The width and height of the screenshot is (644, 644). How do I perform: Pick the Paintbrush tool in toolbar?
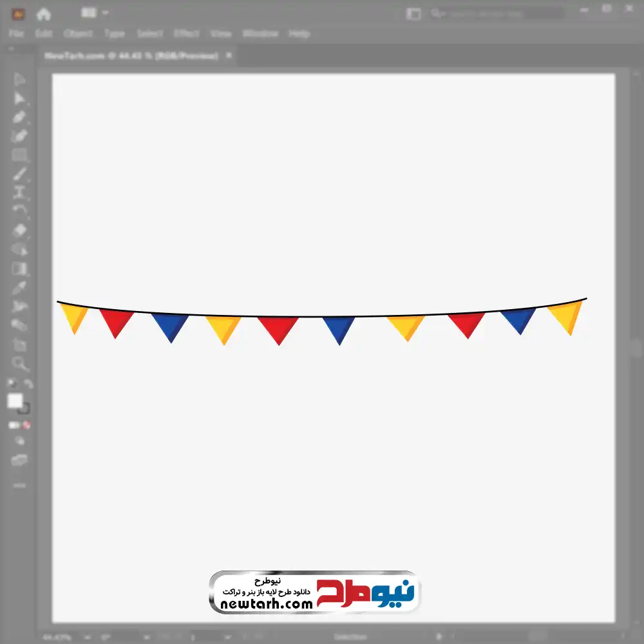(x=19, y=174)
